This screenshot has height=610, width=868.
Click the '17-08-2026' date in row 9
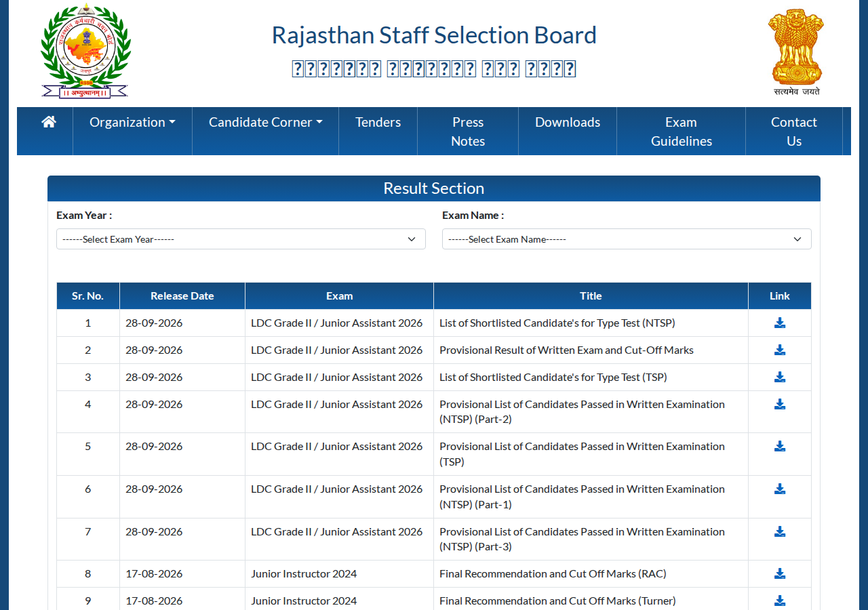[x=154, y=601]
